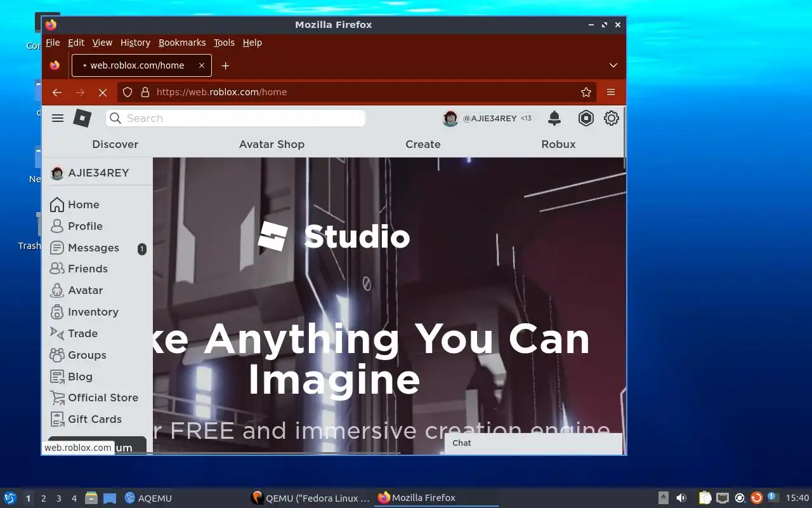Click the volume speaker tray icon
812x508 pixels.
681,498
